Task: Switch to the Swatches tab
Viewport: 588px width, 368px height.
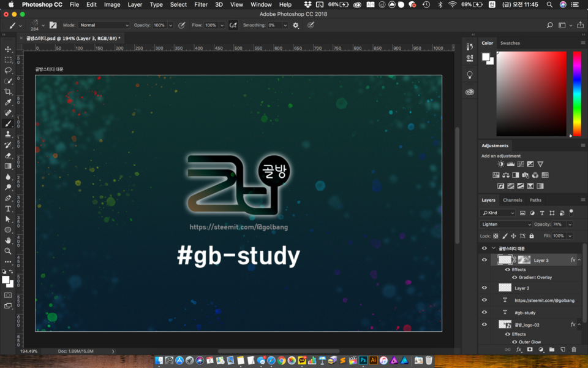Action: (510, 43)
